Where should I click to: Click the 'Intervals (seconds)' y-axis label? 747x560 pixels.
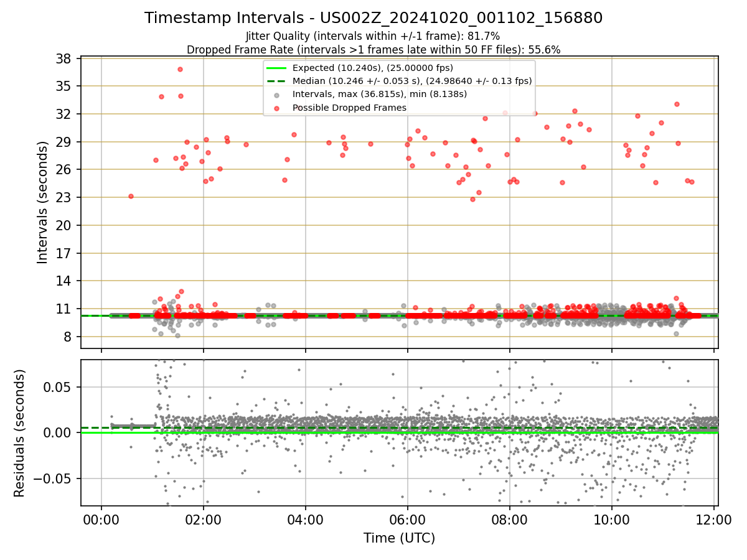point(42,202)
